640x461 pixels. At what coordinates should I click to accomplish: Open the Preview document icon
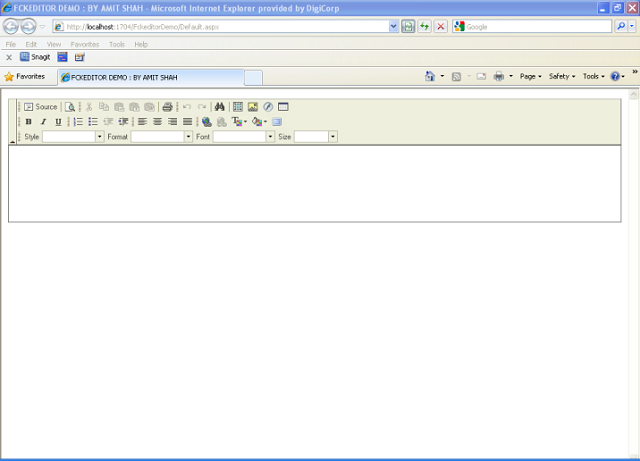70,107
